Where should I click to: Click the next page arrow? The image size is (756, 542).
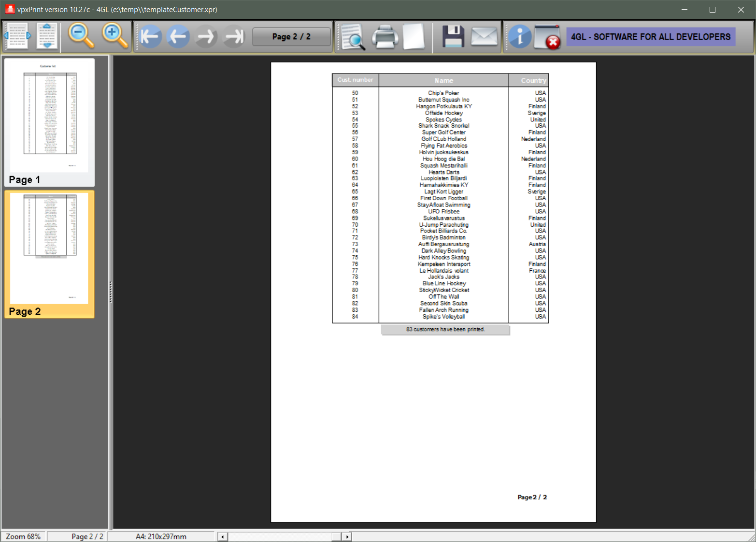pos(206,36)
